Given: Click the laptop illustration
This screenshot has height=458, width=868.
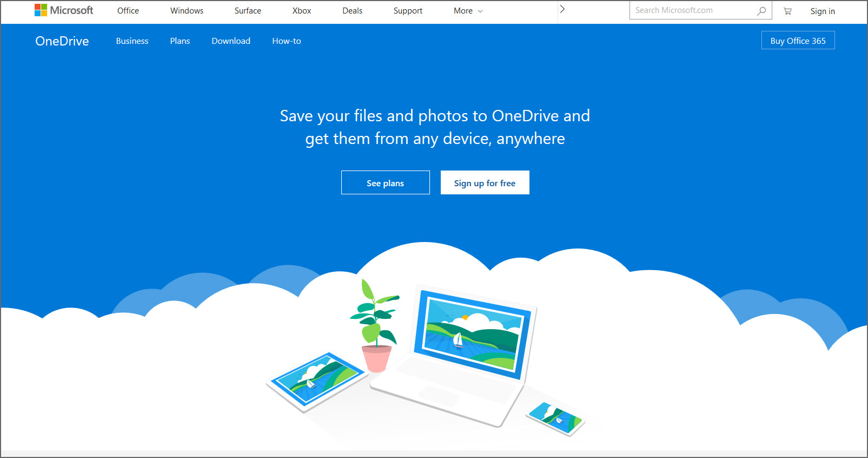Looking at the screenshot, I should 454,355.
